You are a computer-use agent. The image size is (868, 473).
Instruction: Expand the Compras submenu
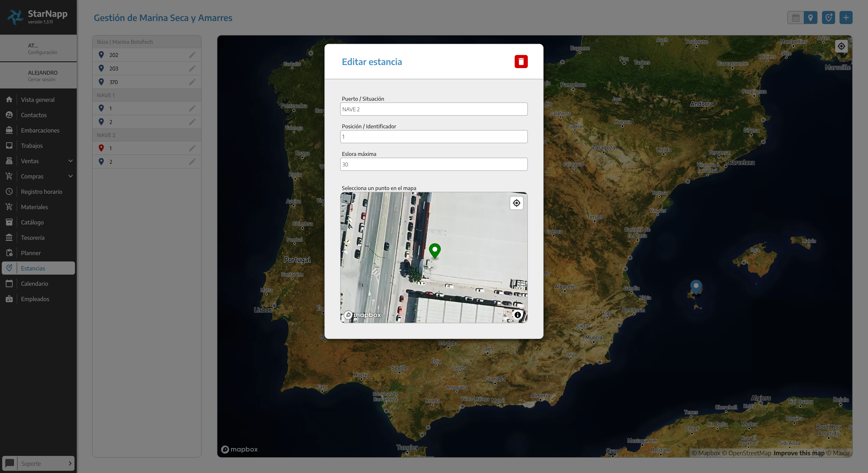(70, 176)
